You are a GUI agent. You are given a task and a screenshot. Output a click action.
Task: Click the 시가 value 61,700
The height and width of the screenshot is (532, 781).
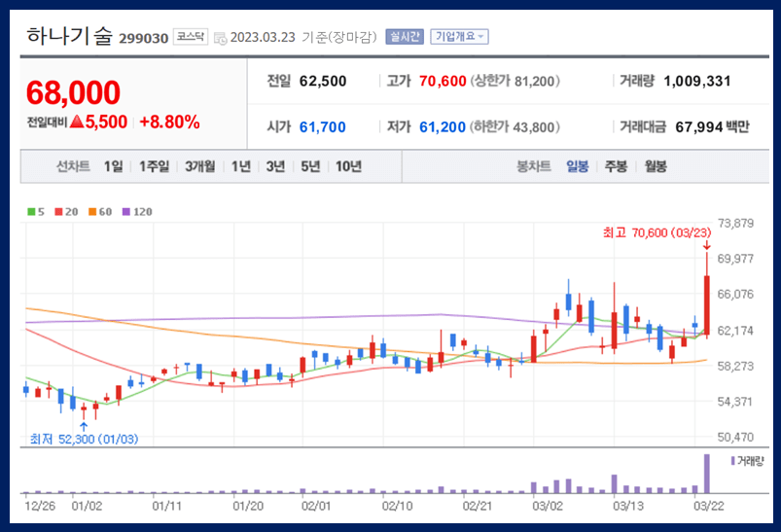tap(322, 127)
